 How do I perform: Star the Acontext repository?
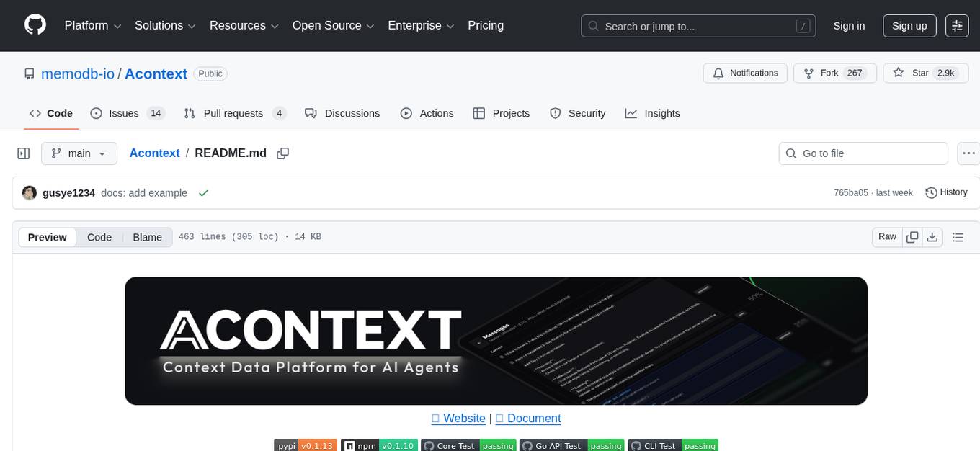point(925,73)
